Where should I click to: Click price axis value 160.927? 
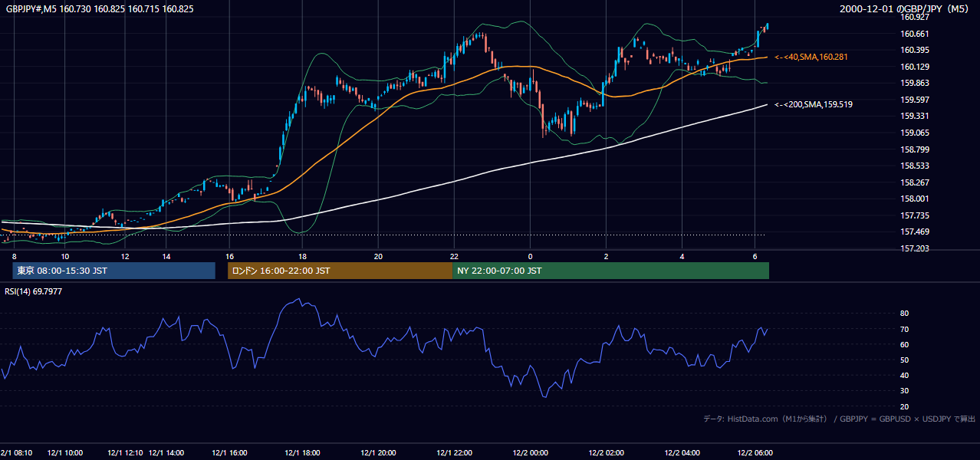(916, 17)
